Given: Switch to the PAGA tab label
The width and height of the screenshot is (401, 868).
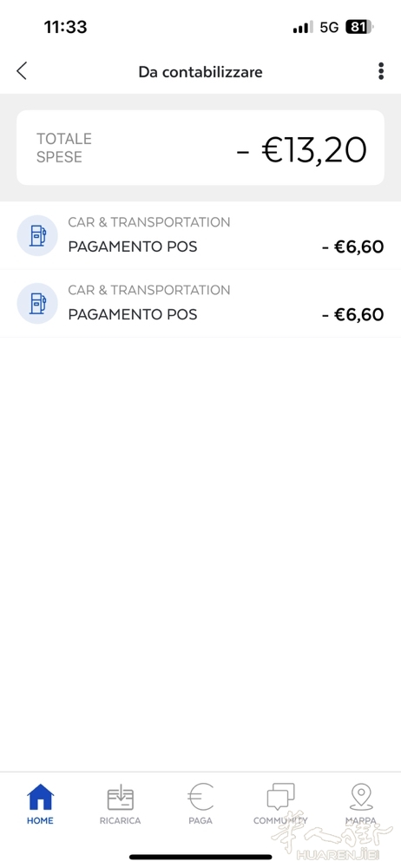Looking at the screenshot, I should click(200, 820).
